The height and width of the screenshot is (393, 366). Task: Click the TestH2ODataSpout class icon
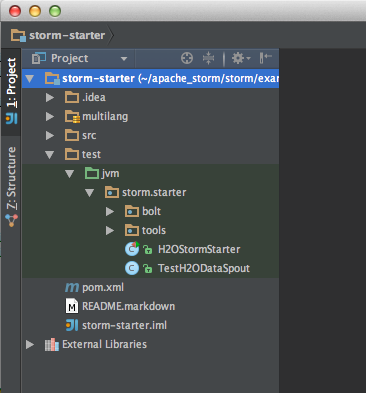coord(132,268)
